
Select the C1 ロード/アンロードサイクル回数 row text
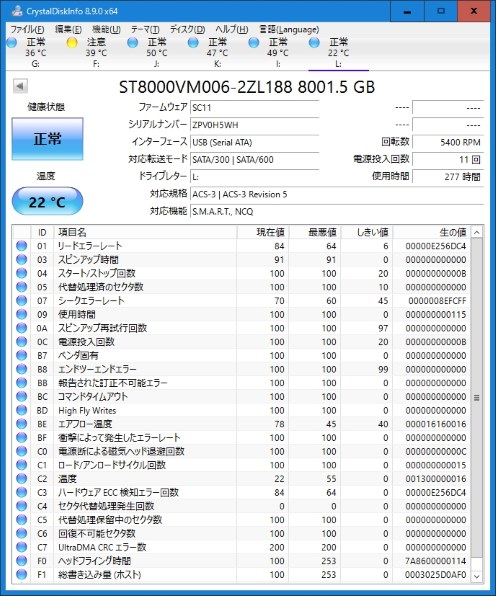(x=112, y=465)
